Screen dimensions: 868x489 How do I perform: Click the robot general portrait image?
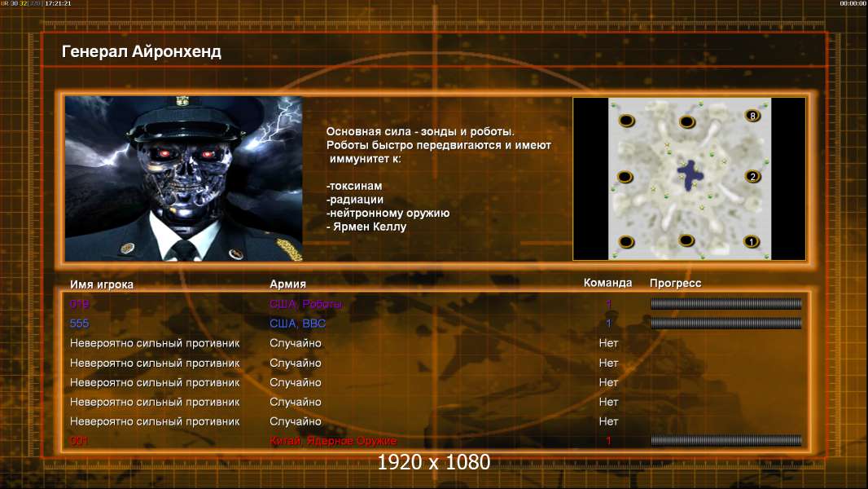(184, 178)
